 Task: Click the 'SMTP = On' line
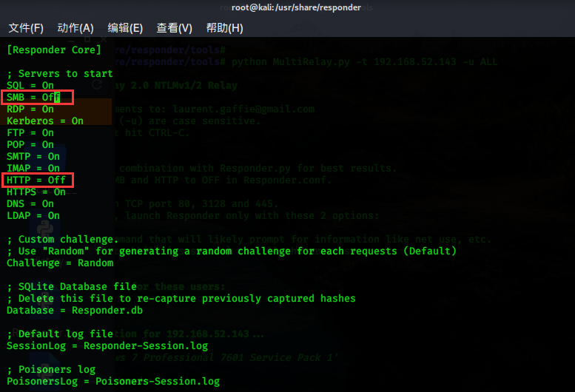tap(33, 157)
